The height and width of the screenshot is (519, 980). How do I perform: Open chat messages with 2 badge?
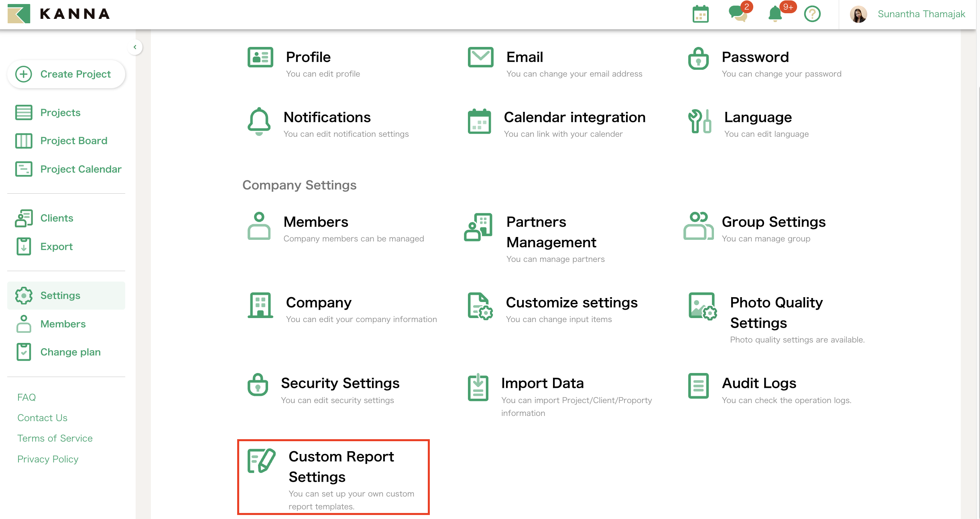738,14
